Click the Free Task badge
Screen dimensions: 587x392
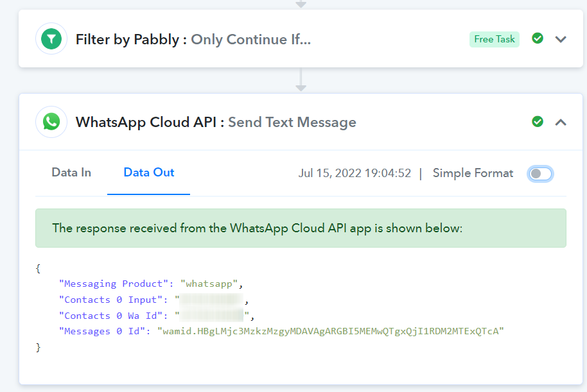(x=494, y=39)
